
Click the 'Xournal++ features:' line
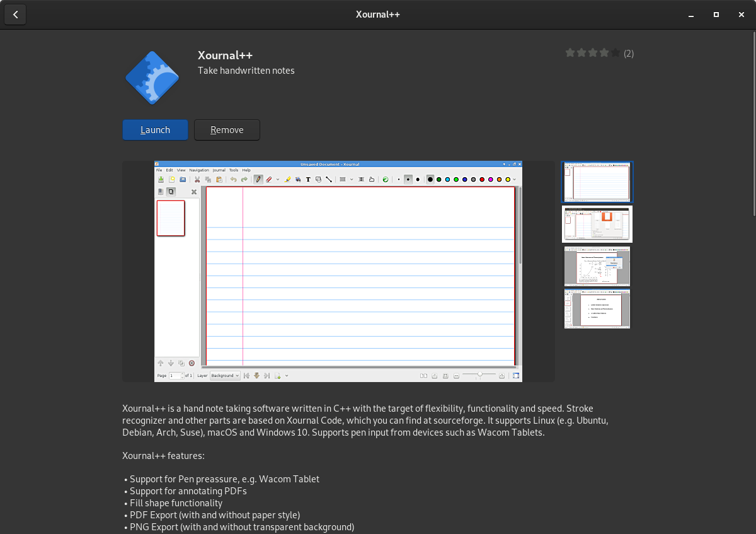click(x=163, y=455)
